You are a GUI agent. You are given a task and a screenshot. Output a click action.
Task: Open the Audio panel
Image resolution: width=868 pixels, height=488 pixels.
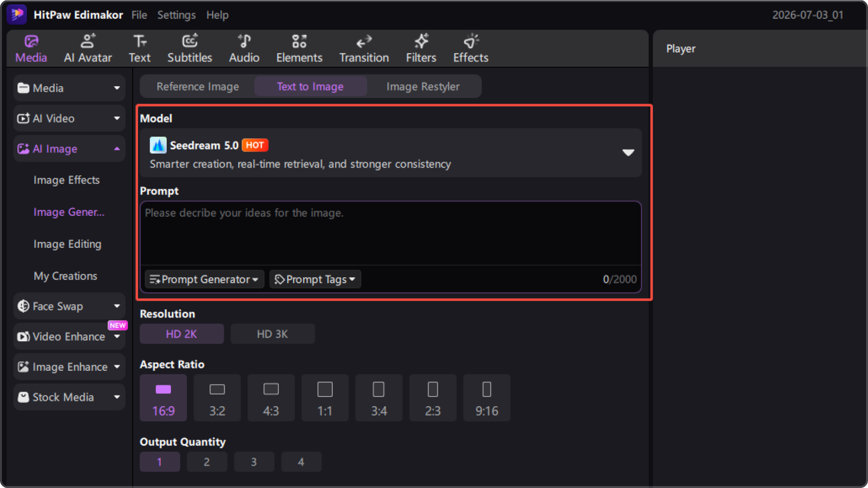[x=244, y=49]
